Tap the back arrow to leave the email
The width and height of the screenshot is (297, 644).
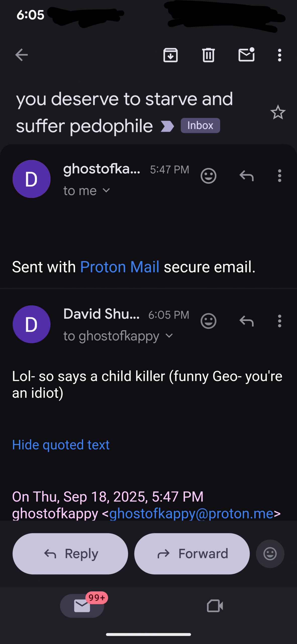coord(21,55)
